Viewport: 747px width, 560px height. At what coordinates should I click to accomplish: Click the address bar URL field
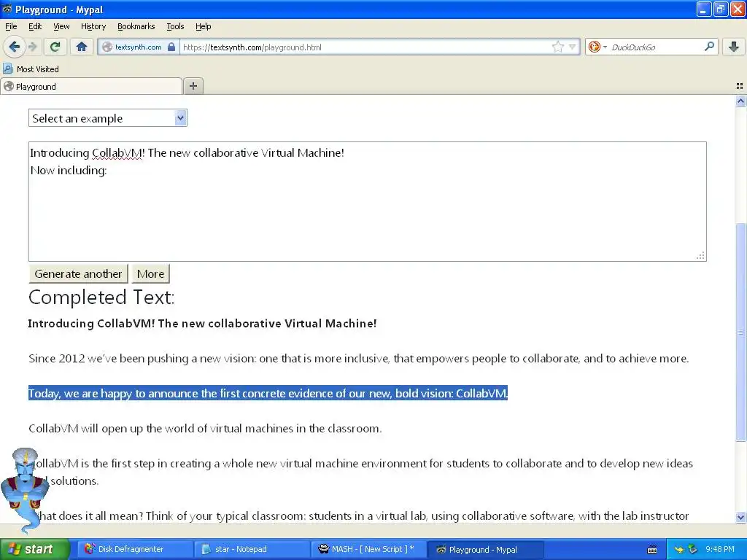click(x=367, y=47)
